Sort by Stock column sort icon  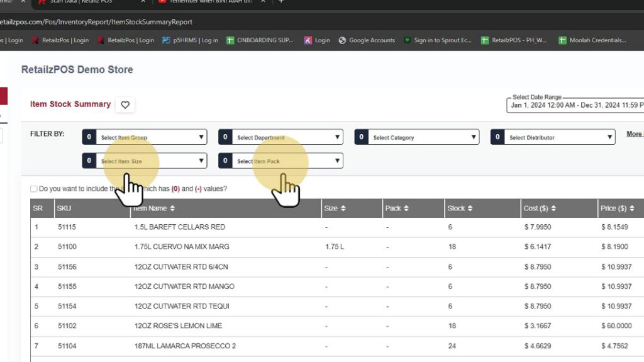click(470, 208)
